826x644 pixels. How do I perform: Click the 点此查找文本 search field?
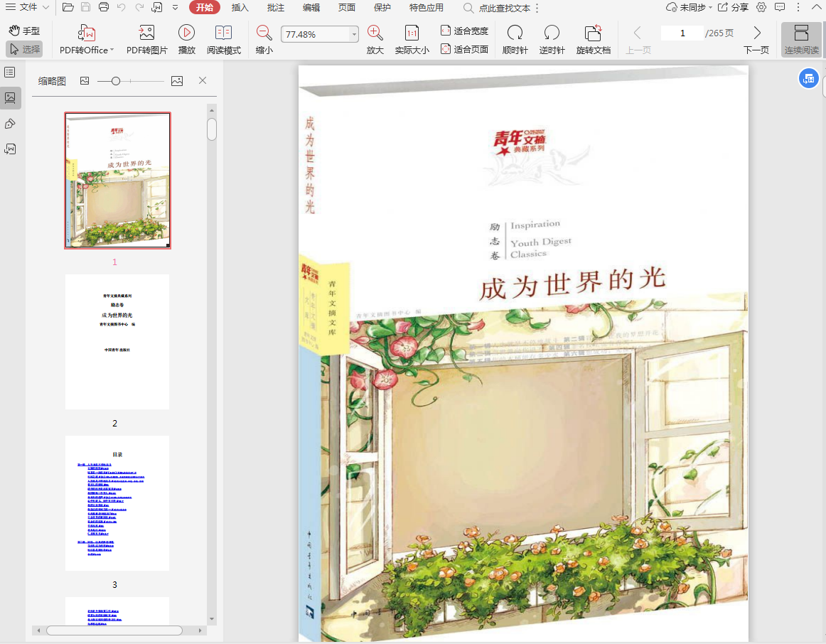[498, 8]
